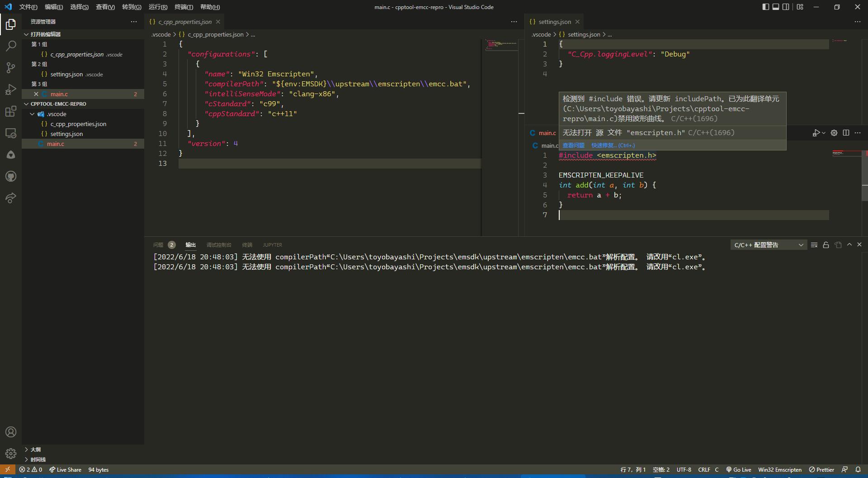Open the GitHub icon in the activity bar
Screen dimensions: 868x478
point(11,176)
